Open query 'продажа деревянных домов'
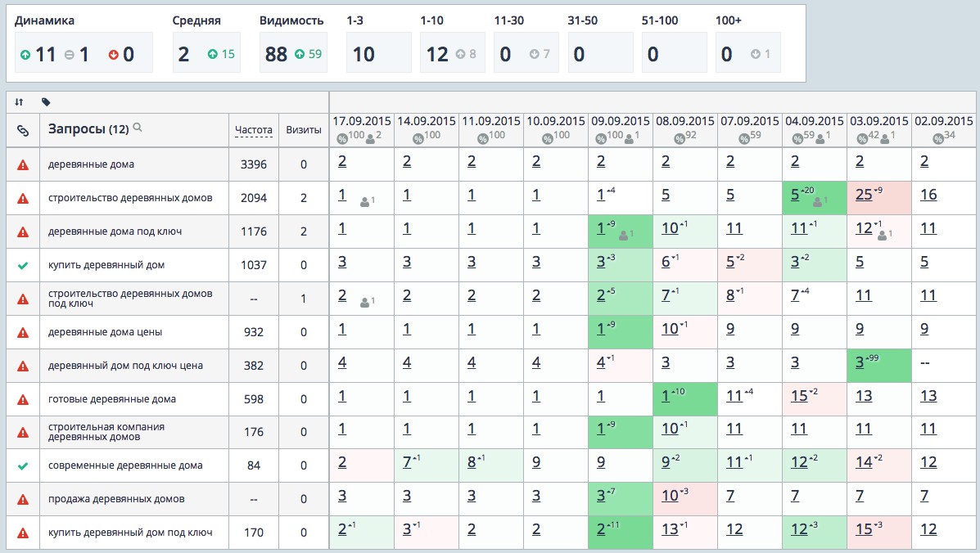 point(116,499)
